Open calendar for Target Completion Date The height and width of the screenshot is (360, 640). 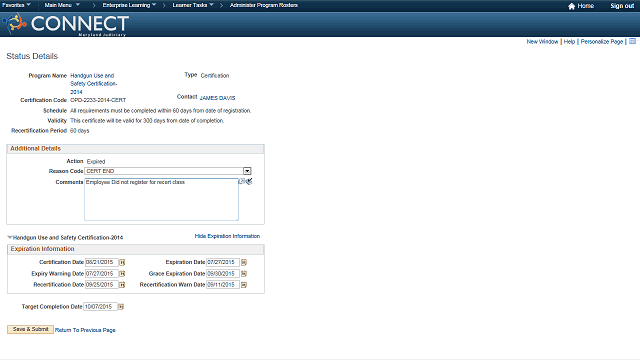[121, 307]
